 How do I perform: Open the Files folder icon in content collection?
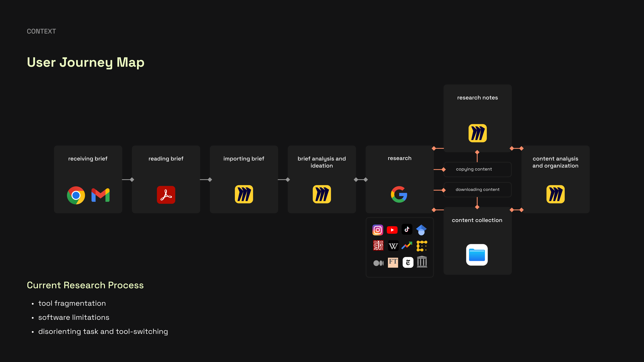pos(477,255)
